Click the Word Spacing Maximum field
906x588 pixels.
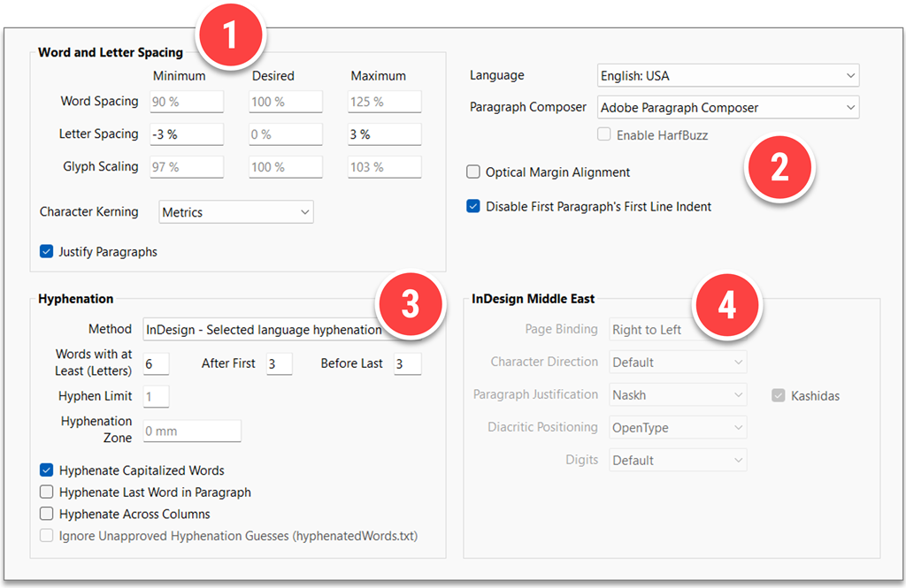(x=384, y=102)
